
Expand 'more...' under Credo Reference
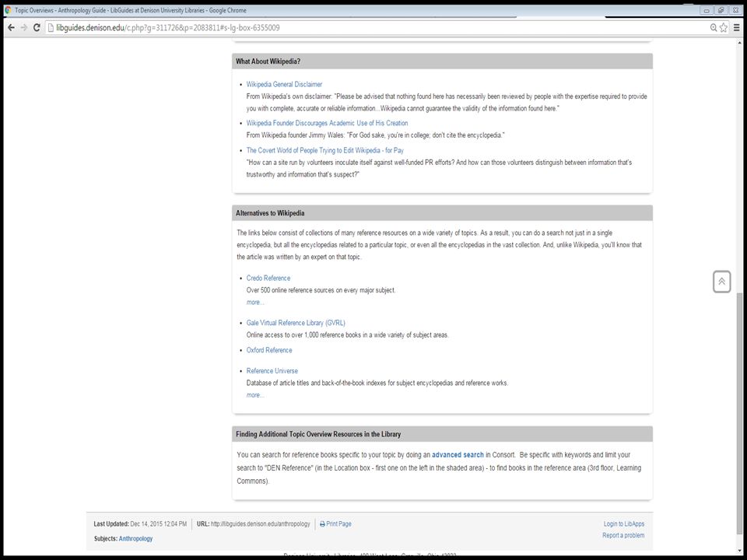255,303
